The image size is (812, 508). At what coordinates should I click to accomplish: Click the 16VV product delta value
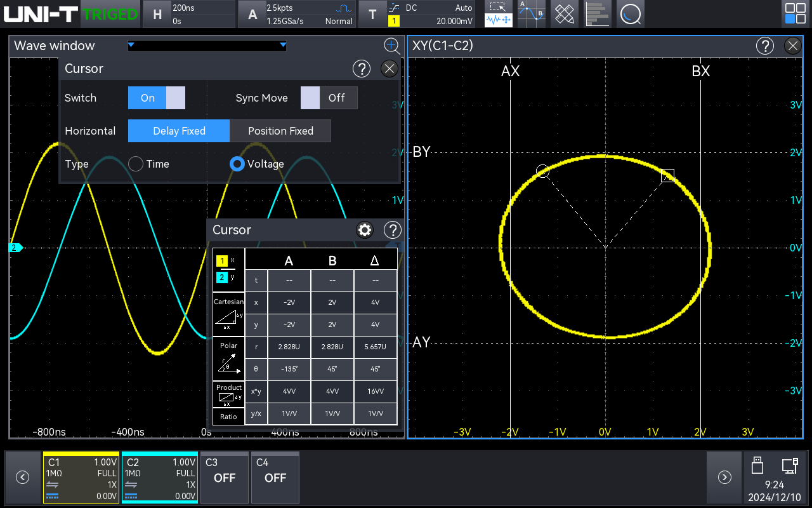click(x=376, y=391)
